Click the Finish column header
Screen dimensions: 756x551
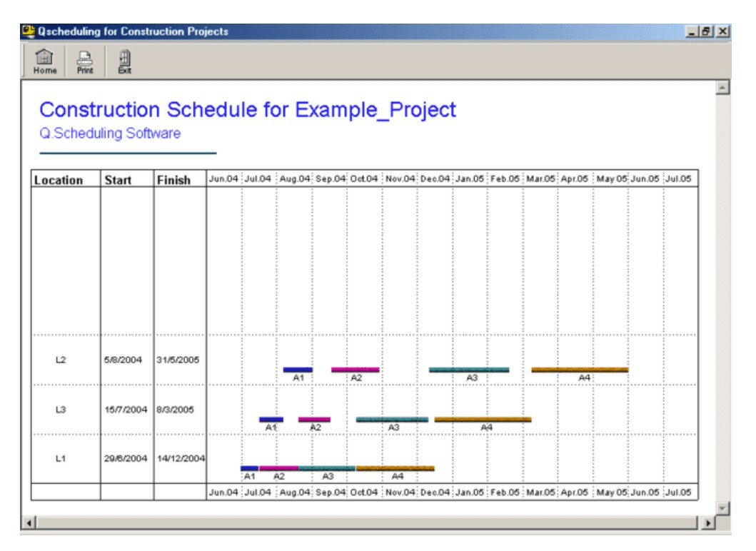173,181
